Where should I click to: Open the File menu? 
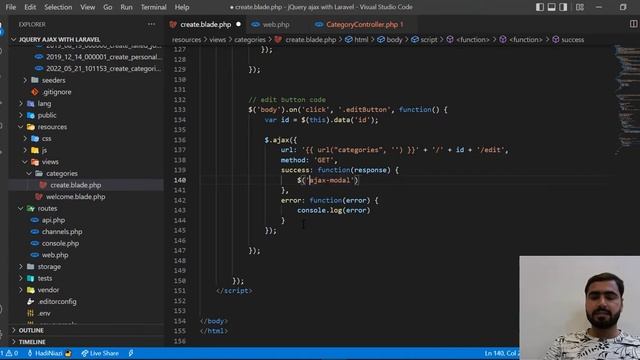pyautogui.click(x=11, y=7)
